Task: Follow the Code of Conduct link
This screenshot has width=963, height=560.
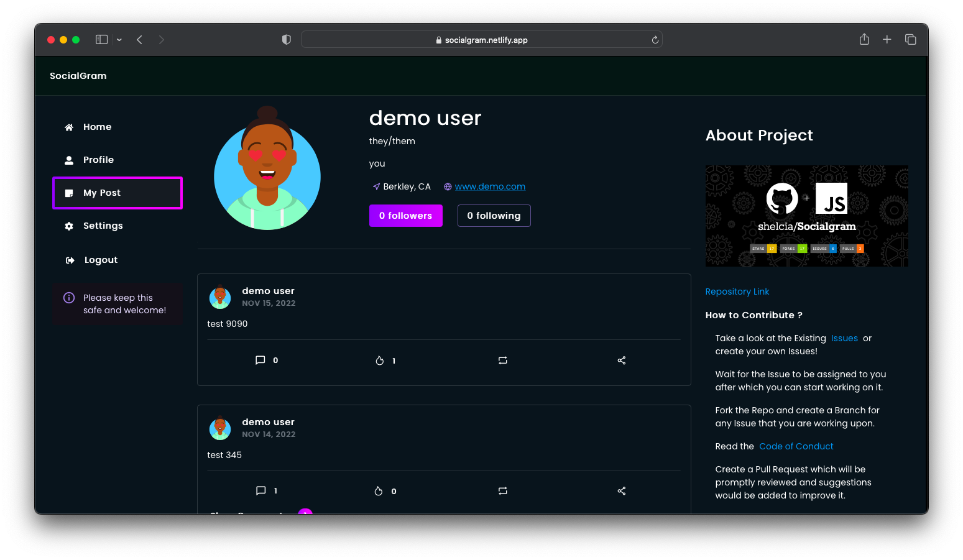Action: tap(796, 446)
